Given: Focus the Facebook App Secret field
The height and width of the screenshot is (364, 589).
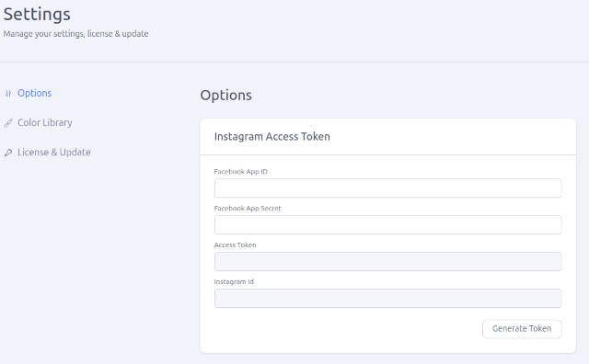Looking at the screenshot, I should pyautogui.click(x=388, y=225).
